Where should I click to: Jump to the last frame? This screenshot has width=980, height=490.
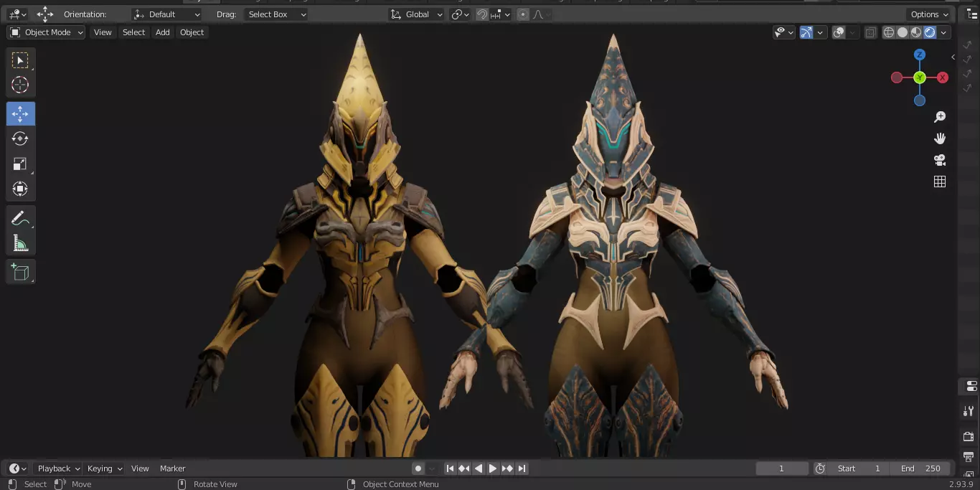coord(522,468)
